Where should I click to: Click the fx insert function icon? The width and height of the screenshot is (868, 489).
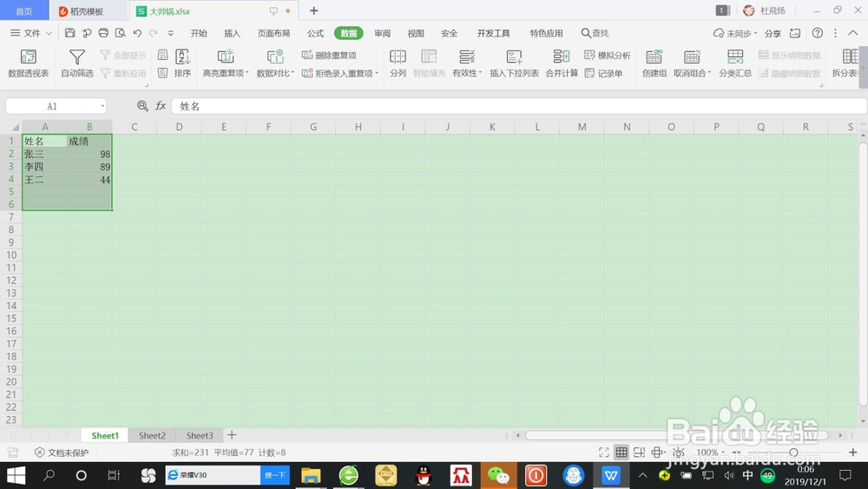point(161,106)
